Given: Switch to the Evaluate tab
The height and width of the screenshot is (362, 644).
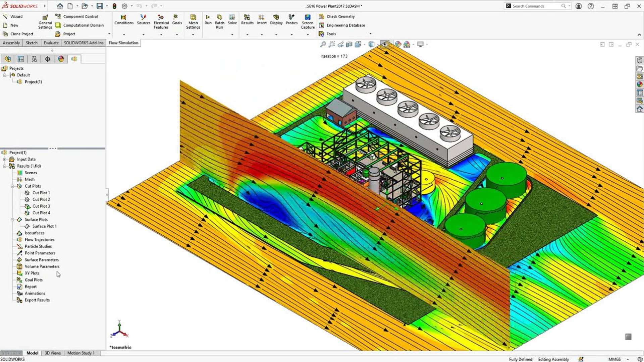Looking at the screenshot, I should tap(51, 43).
